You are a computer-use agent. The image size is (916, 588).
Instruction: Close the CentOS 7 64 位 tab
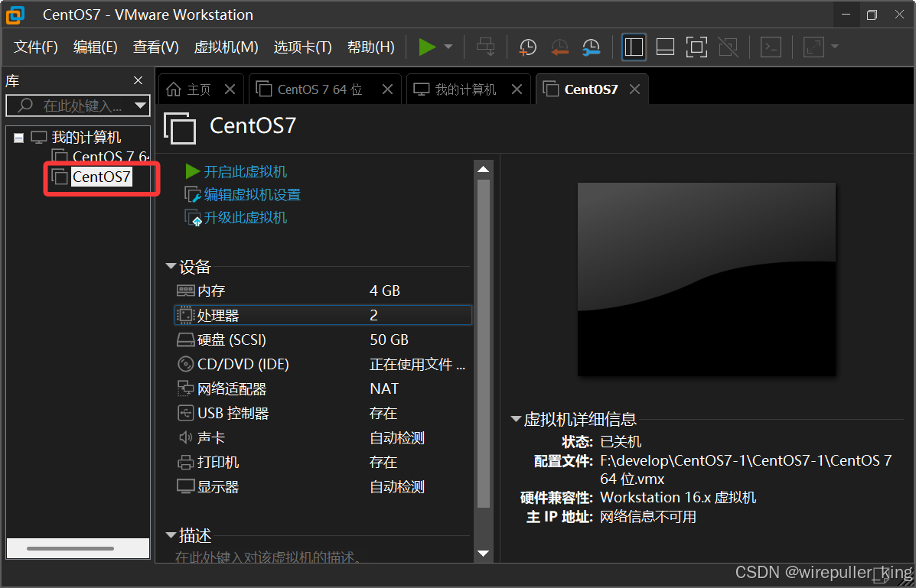coord(387,89)
